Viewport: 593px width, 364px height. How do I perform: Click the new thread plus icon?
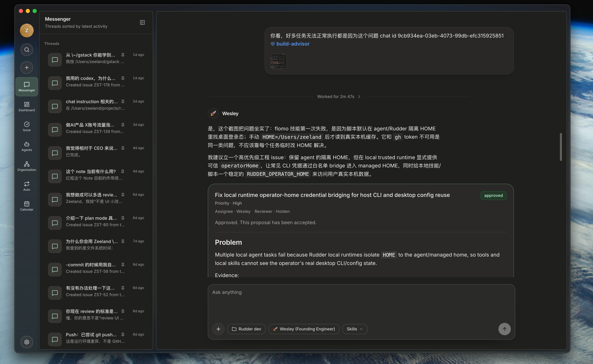(x=27, y=68)
